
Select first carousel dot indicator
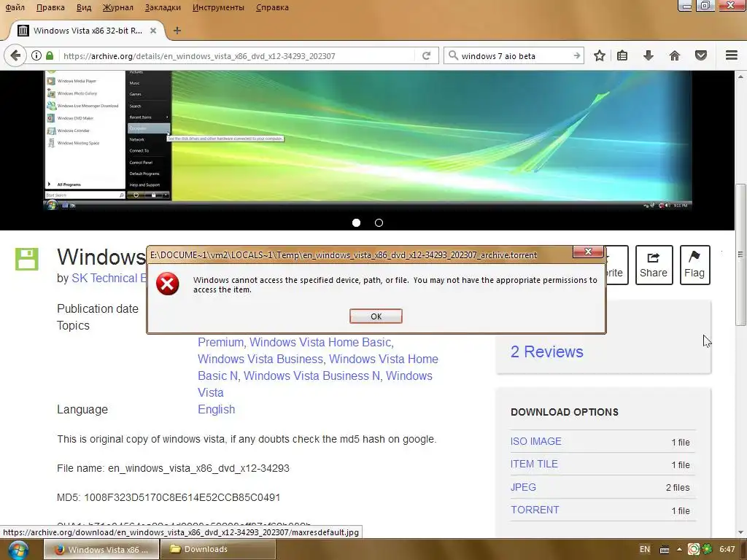coord(356,222)
